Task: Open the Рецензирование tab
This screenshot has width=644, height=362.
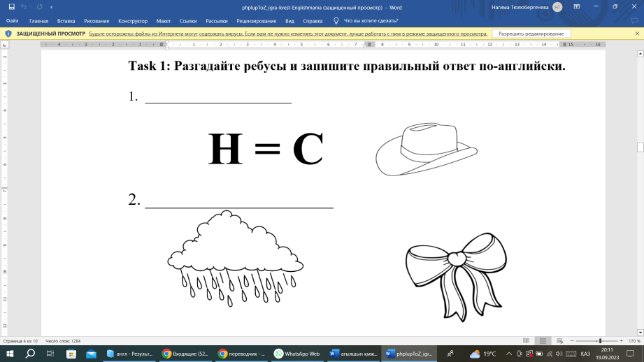Action: 257,21
